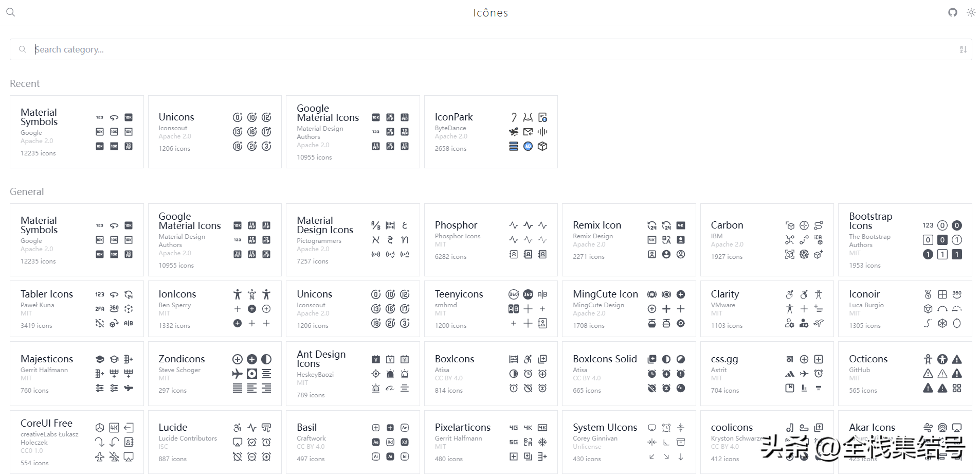
Task: Open Google Material Icons card under Recent
Action: coord(353,132)
